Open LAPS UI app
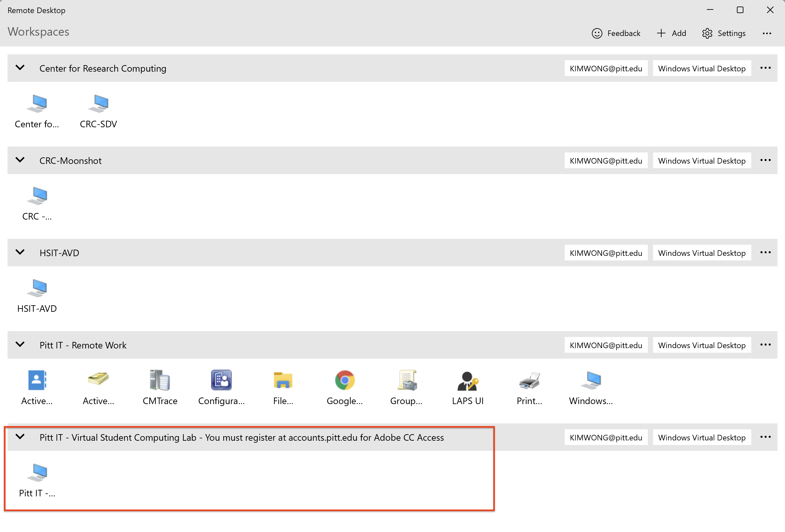 [467, 388]
